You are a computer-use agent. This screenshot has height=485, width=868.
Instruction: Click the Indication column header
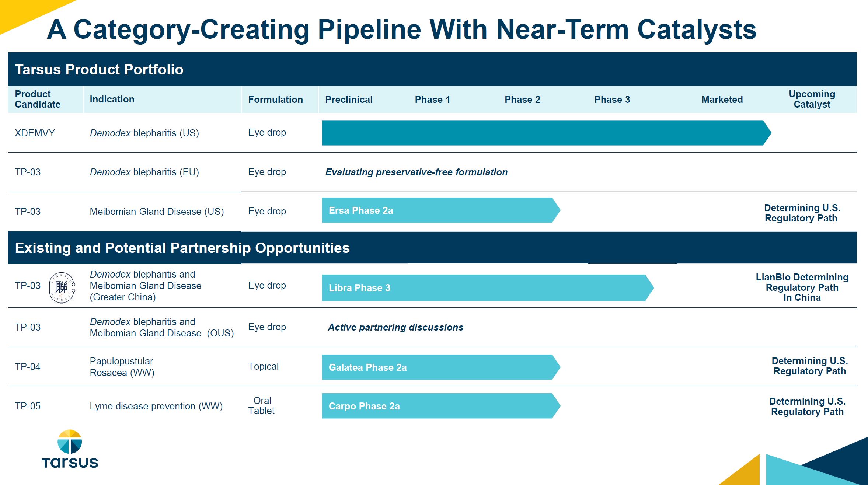tap(112, 99)
